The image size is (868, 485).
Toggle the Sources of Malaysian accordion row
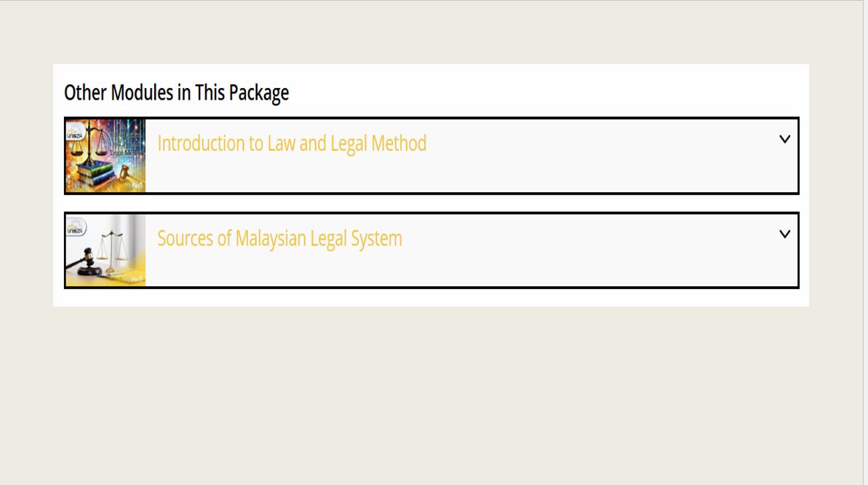[x=431, y=250]
